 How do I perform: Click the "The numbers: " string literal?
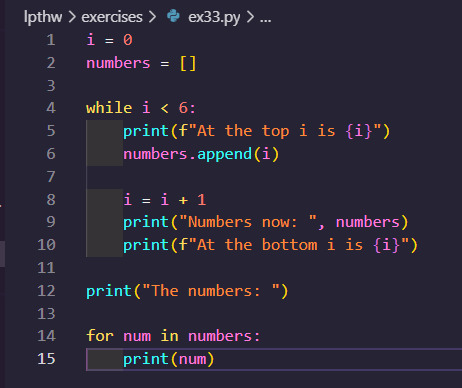(211, 291)
